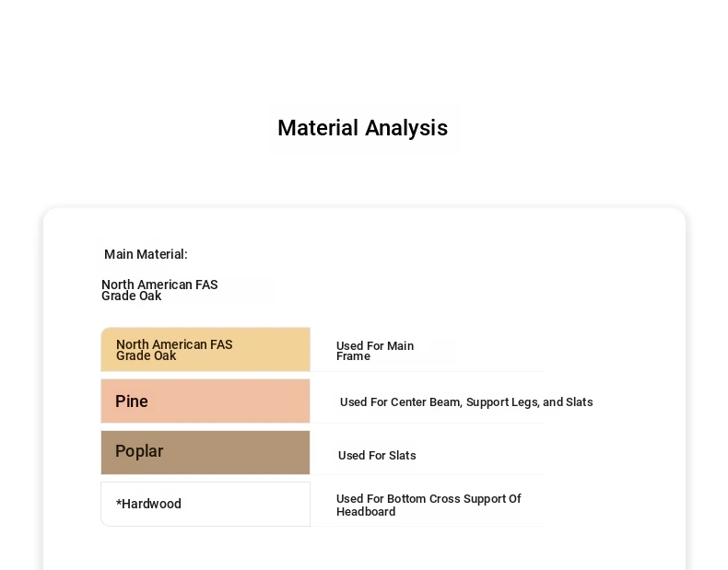Click the asterisk before Hardwood

119,503
